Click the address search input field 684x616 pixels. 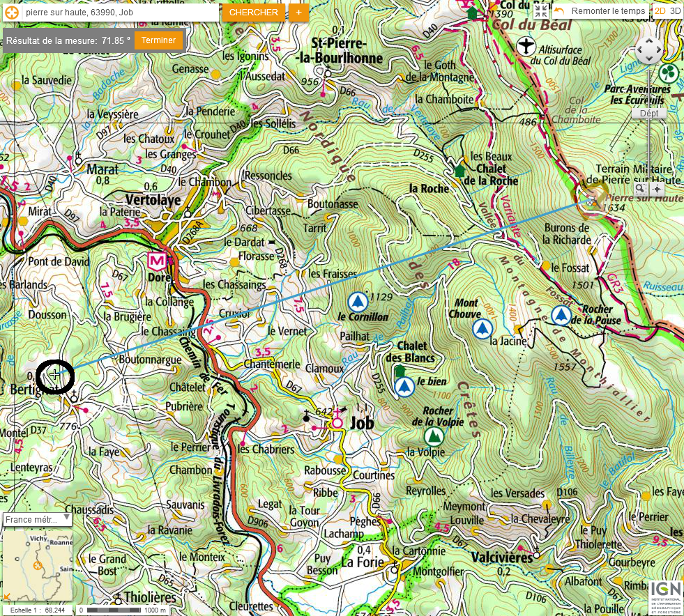pyautogui.click(x=119, y=13)
